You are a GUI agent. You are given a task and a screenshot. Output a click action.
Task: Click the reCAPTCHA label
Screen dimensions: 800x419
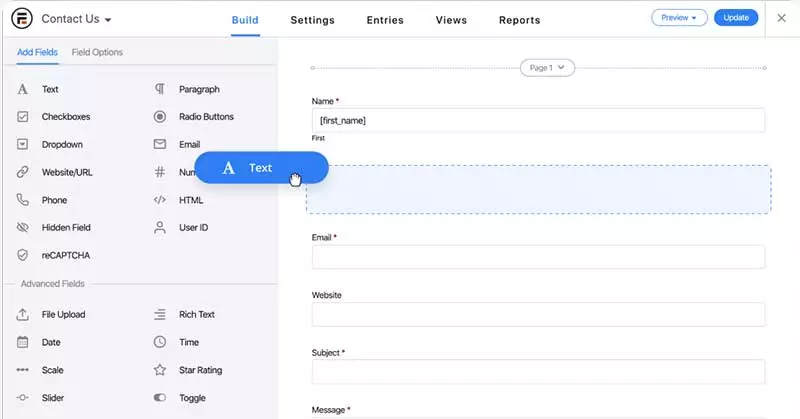(65, 255)
